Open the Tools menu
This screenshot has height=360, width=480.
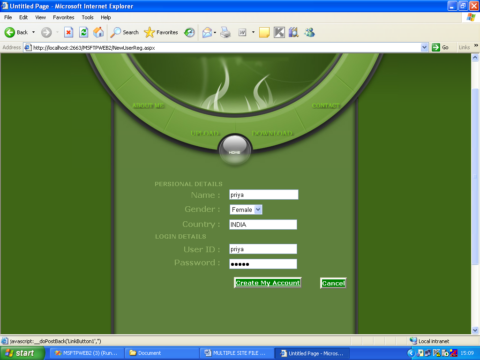click(x=88, y=17)
